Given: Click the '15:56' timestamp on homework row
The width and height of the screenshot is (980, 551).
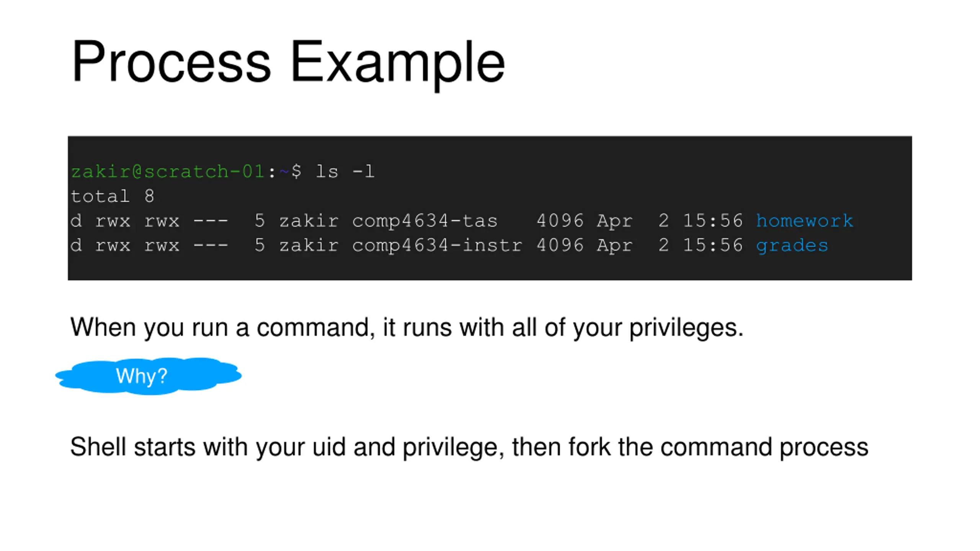Looking at the screenshot, I should pos(713,221).
